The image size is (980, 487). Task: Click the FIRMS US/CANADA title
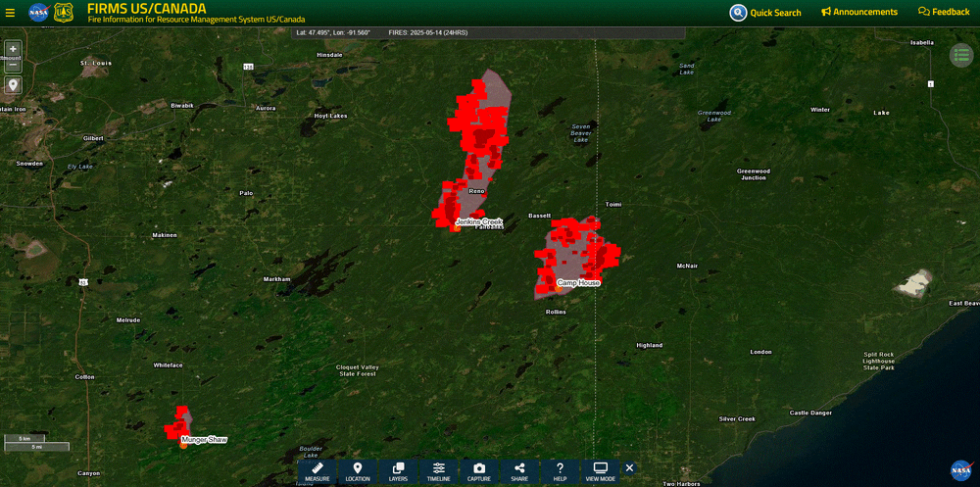click(x=147, y=9)
